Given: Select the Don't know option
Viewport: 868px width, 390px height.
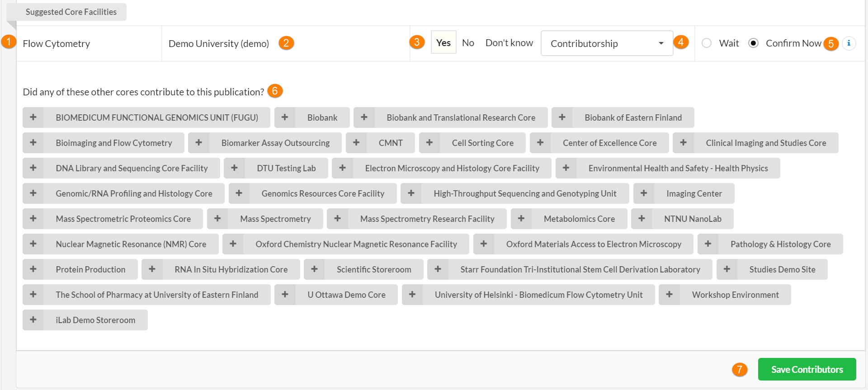Looking at the screenshot, I should (509, 43).
